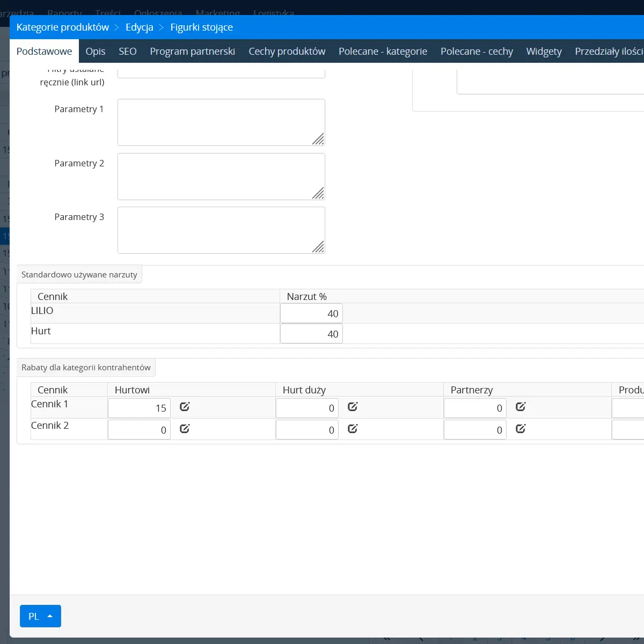Click the Kategorie produktów breadcrumb
Screen dimensions: 644x644
pyautogui.click(x=63, y=27)
